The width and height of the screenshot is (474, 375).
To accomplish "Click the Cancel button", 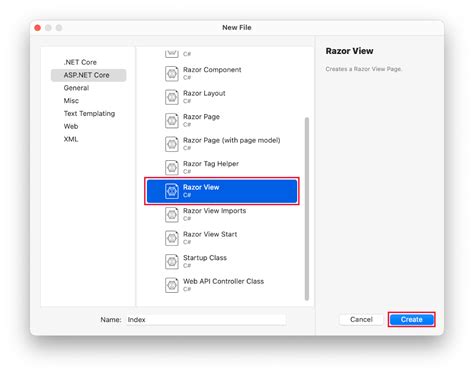I will [361, 320].
